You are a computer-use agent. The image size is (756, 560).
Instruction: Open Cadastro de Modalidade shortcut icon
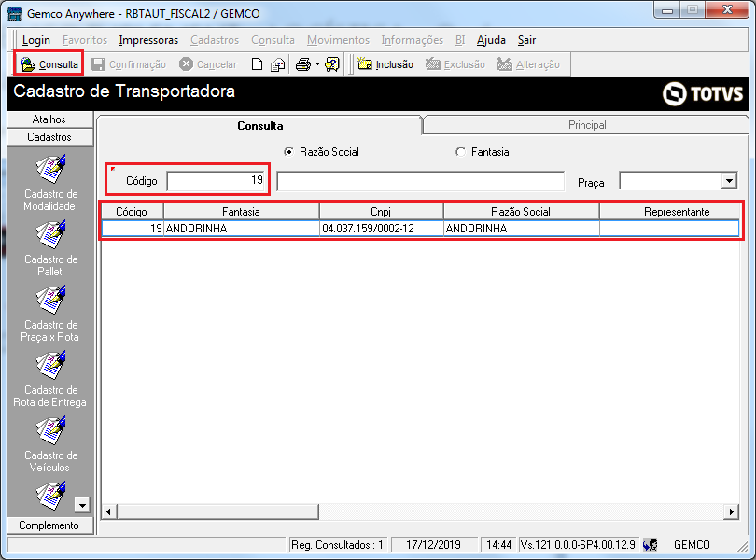point(50,168)
